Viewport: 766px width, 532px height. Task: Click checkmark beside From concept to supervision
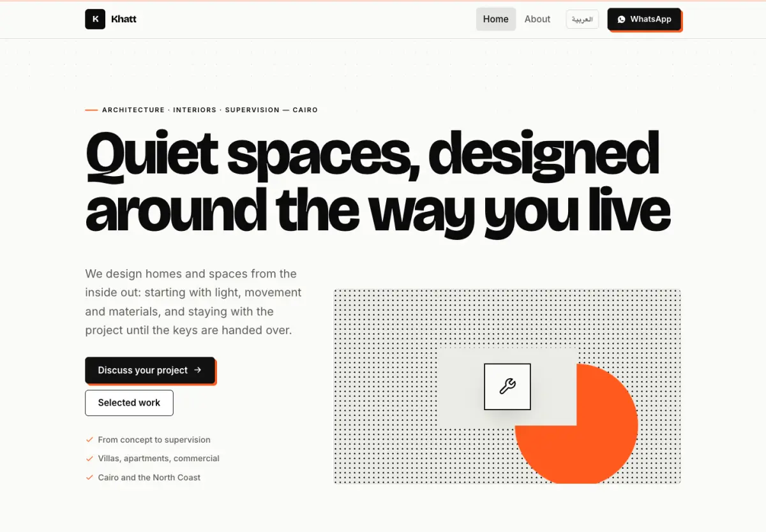(89, 440)
